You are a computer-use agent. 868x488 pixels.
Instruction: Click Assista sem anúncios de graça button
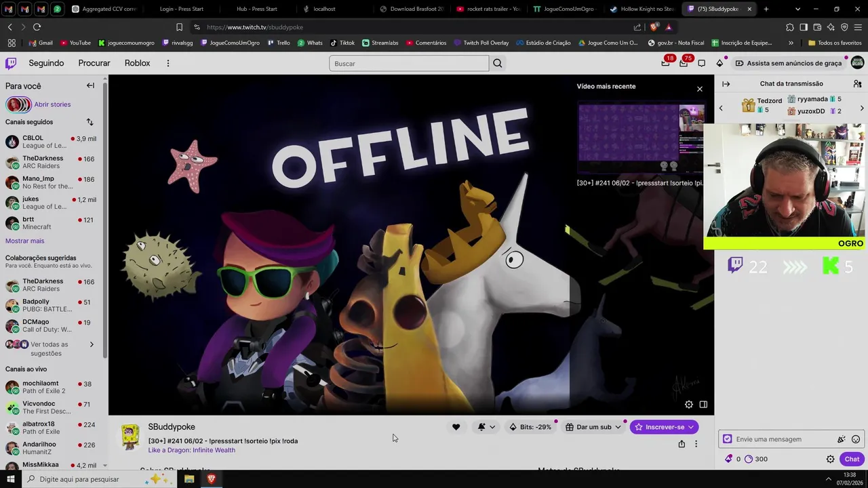pyautogui.click(x=789, y=63)
